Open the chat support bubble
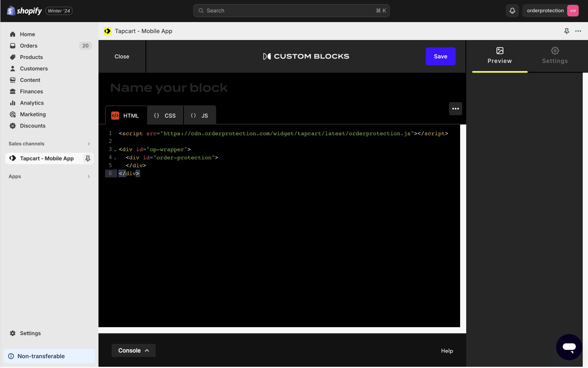 tap(569, 347)
